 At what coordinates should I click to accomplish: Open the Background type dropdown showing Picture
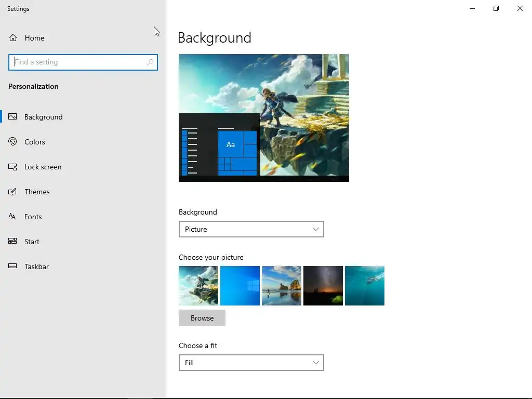click(x=251, y=229)
